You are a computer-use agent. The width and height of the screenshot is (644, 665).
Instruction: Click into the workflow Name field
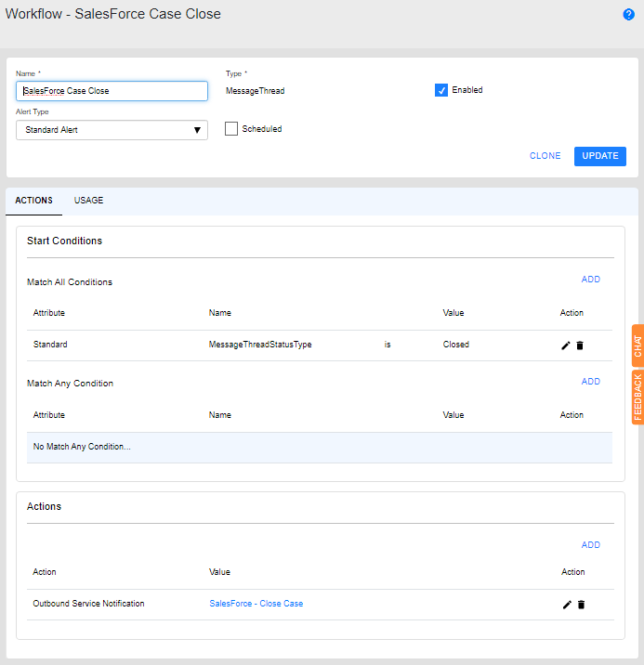(x=112, y=91)
